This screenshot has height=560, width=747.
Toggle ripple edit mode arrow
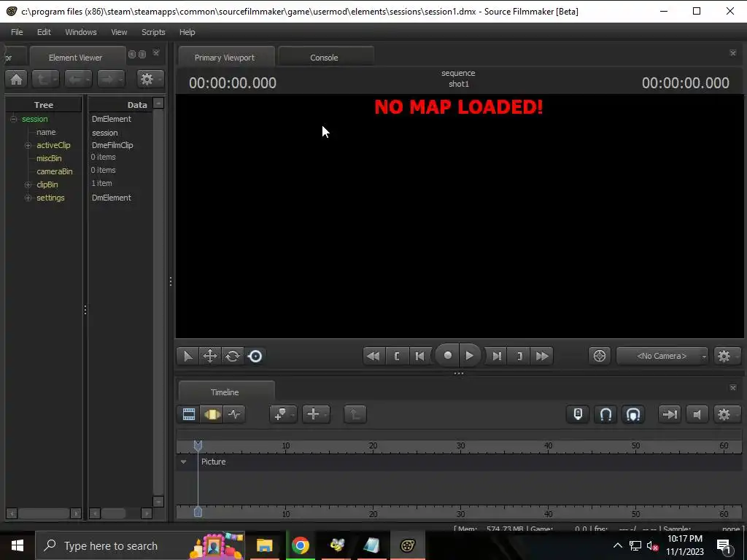pos(670,414)
